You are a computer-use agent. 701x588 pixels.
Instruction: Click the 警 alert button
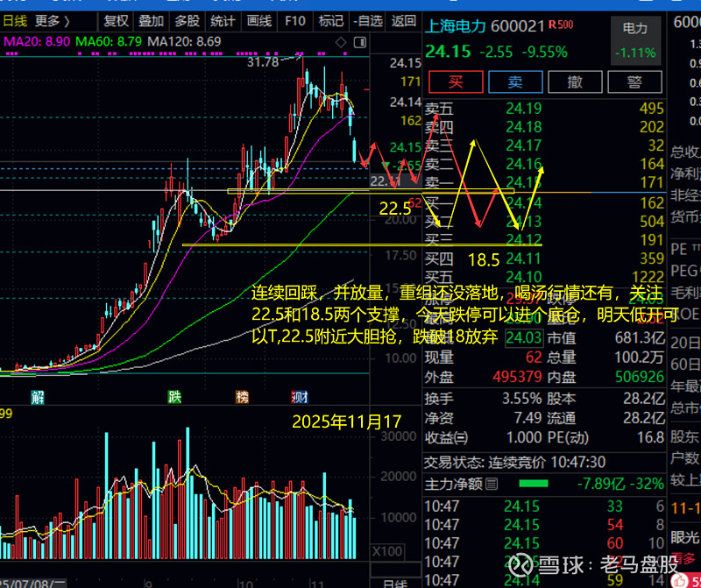(634, 81)
